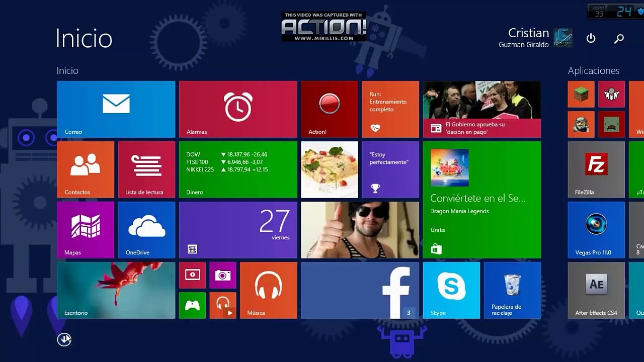The width and height of the screenshot is (644, 362).
Task: Click the Aplicaciones group heading
Action: [x=594, y=71]
